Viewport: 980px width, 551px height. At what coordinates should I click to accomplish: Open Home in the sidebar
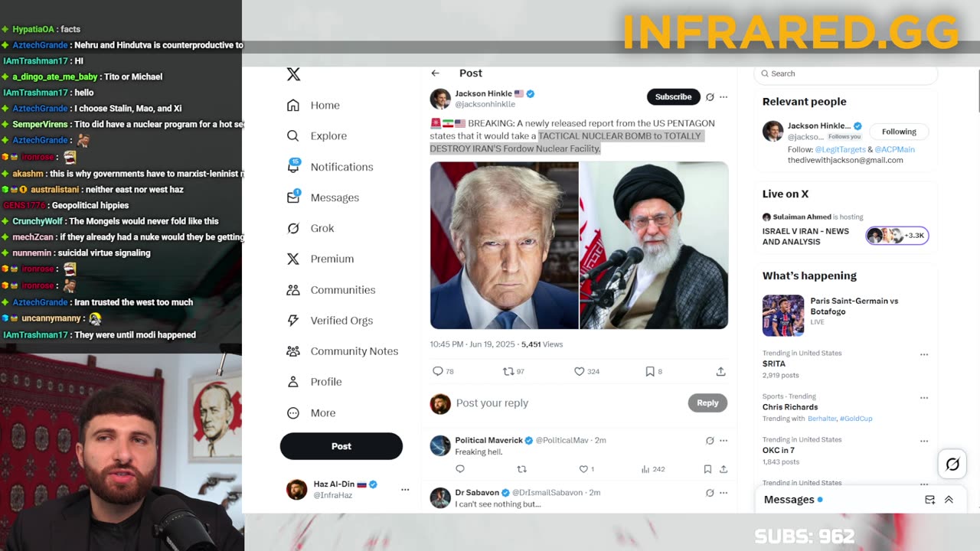click(x=313, y=106)
